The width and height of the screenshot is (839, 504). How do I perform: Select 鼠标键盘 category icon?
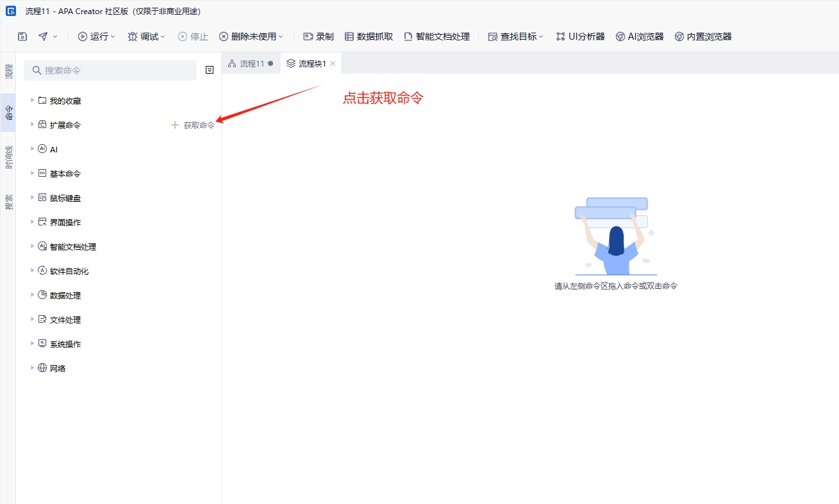pos(42,198)
